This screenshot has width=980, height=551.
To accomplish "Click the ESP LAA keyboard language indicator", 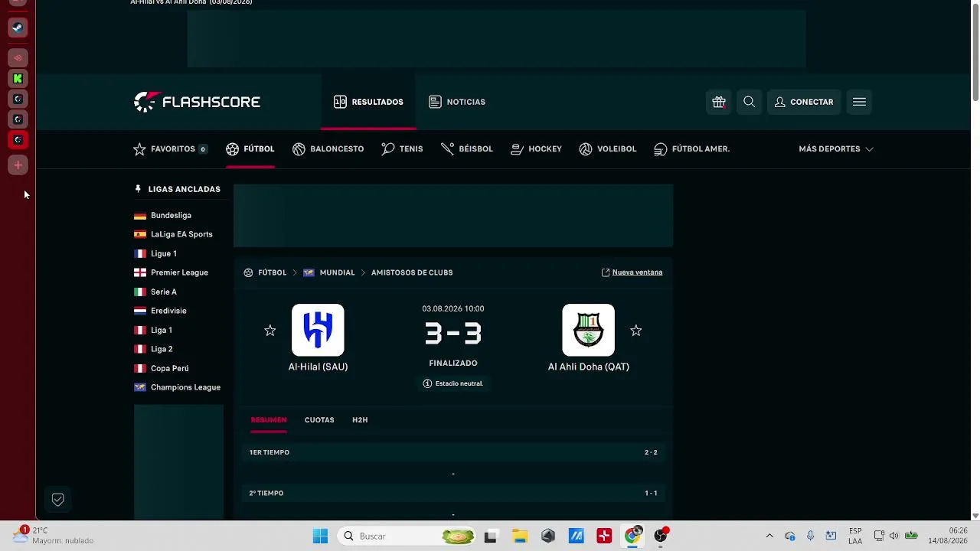I will tap(855, 536).
